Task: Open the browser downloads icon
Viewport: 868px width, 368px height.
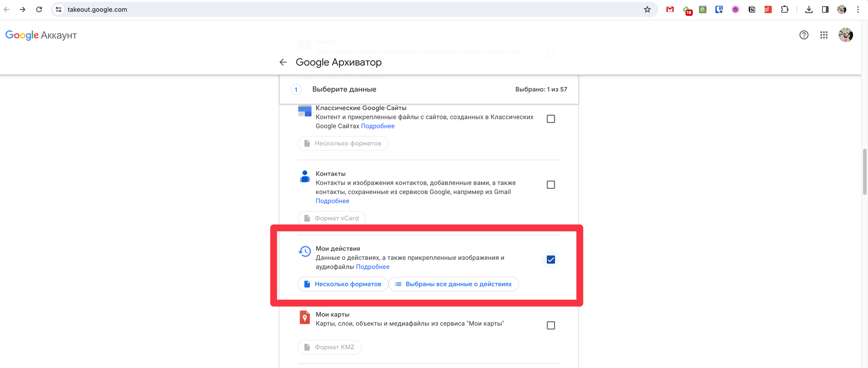Action: (x=809, y=10)
